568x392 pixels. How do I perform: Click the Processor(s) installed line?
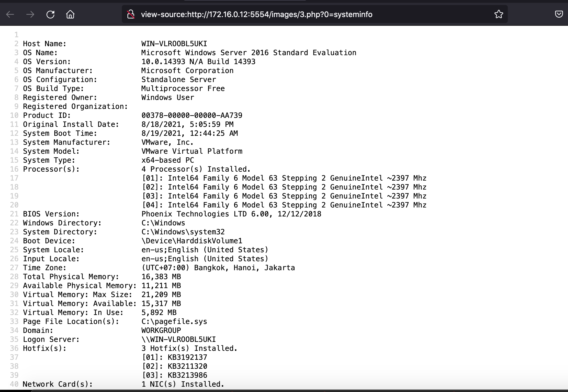(195, 169)
